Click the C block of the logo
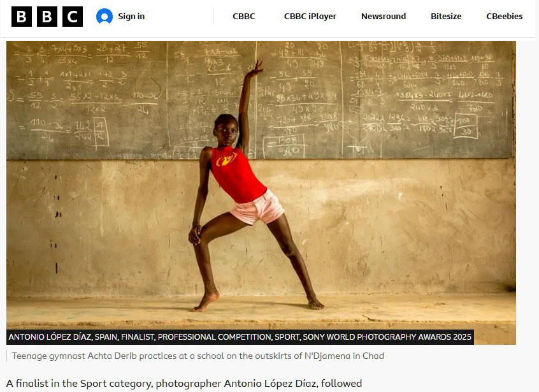This screenshot has height=392, width=539. (x=73, y=16)
